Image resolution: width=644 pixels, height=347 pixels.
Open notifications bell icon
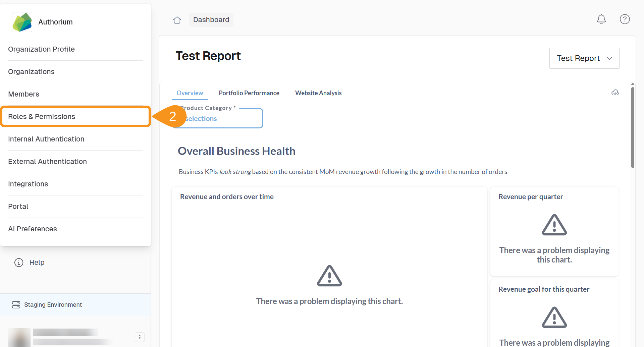click(x=601, y=19)
